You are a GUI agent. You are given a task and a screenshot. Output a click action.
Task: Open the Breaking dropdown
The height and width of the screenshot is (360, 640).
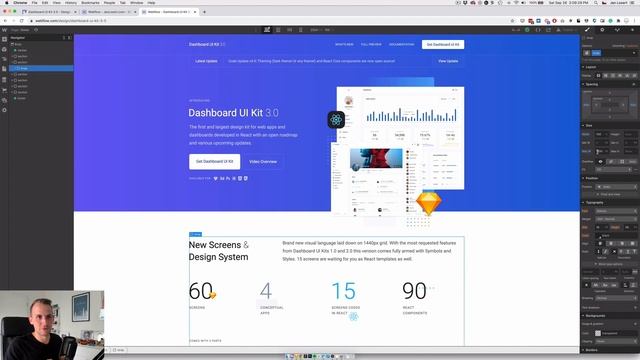tap(616, 298)
